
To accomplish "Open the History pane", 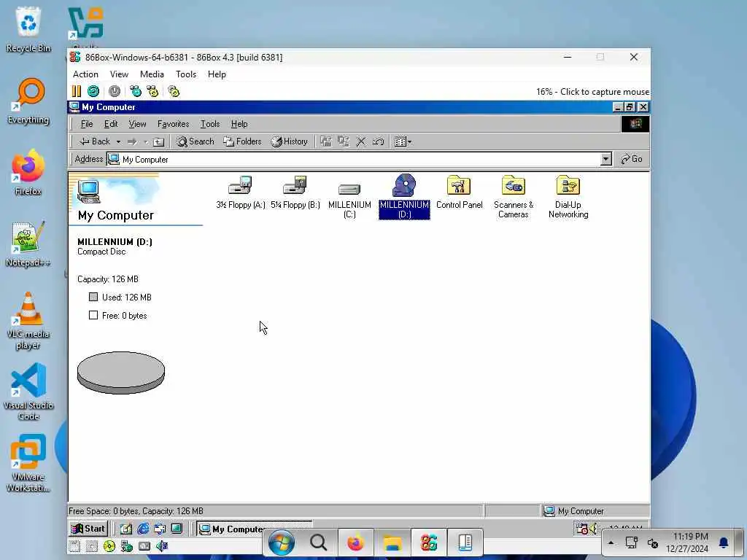I will [289, 141].
